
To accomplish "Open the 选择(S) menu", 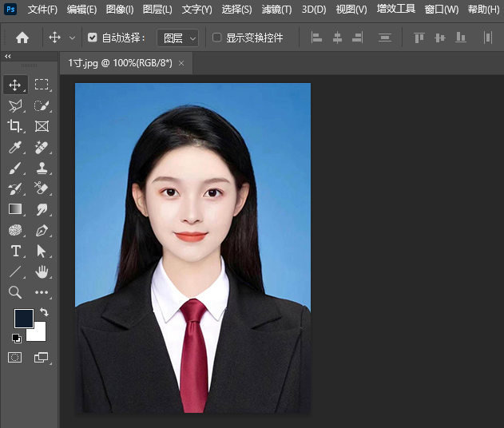I will (237, 10).
